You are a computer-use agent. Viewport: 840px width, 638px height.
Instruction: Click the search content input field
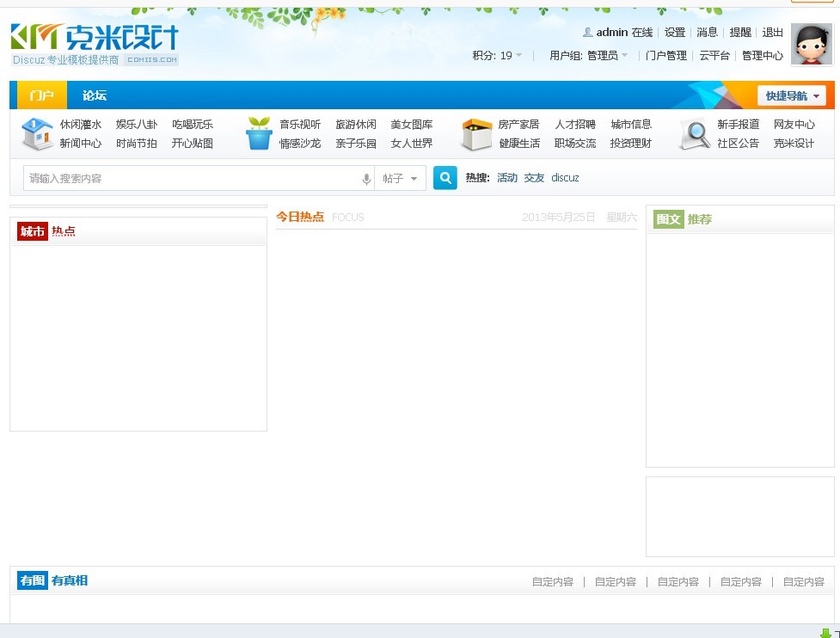(193, 179)
